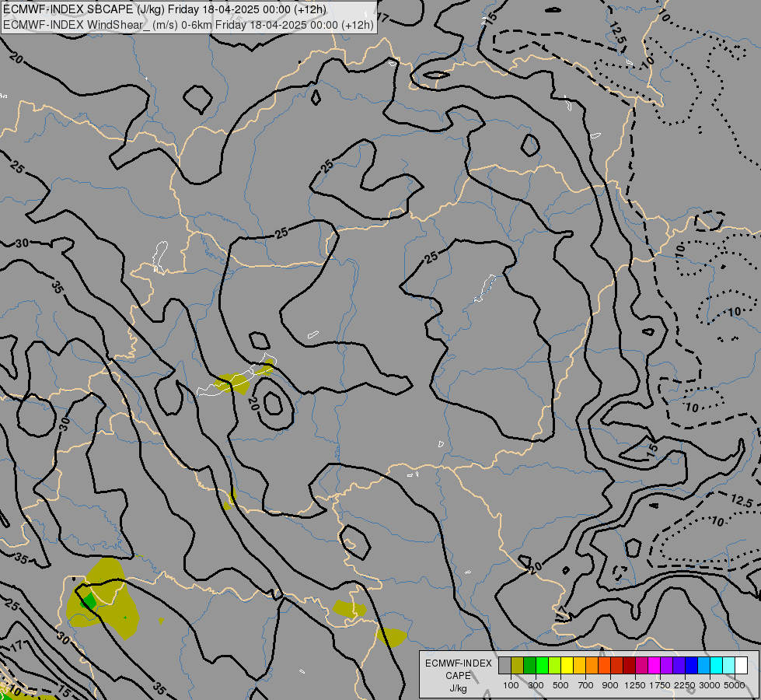Choose the amber swatch before the 700 tick
761x700 pixels.
tap(579, 666)
